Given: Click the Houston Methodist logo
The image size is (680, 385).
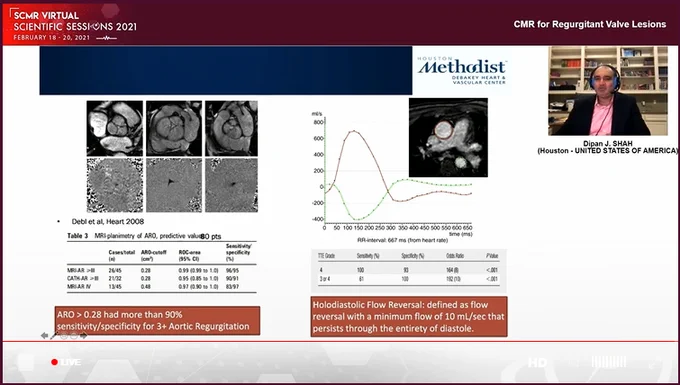Looking at the screenshot, I should [x=461, y=70].
